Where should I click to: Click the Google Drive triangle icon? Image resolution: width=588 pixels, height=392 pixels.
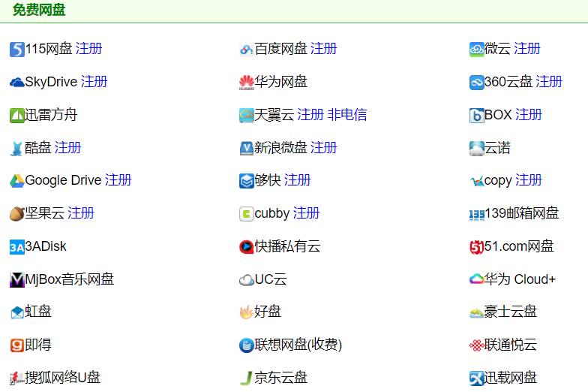[16, 181]
